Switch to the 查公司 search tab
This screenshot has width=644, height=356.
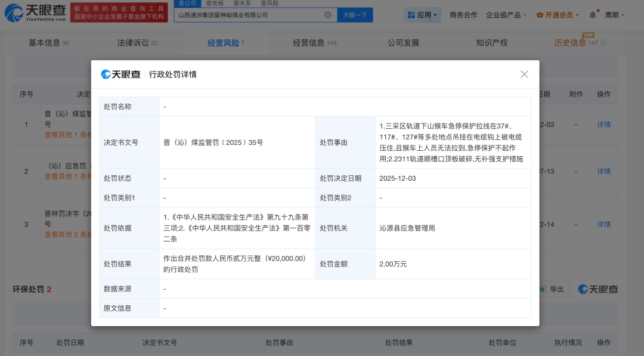(x=187, y=4)
